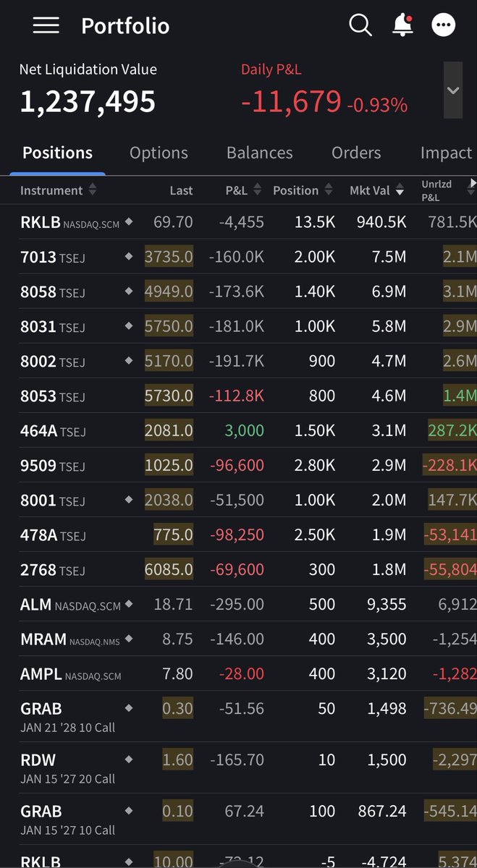Open the AMPL NASDAQ.SCM position
Viewport: 477px width, 868px height.
238,673
